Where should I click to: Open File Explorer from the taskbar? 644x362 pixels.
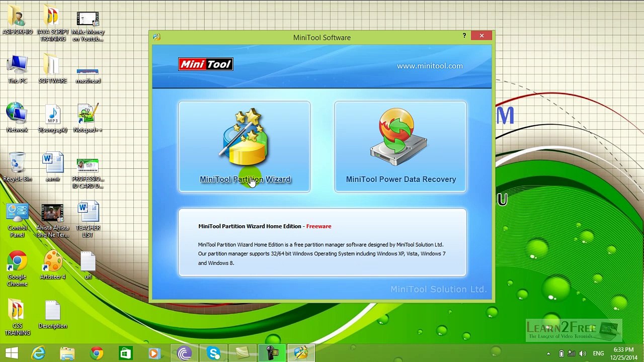(67, 353)
